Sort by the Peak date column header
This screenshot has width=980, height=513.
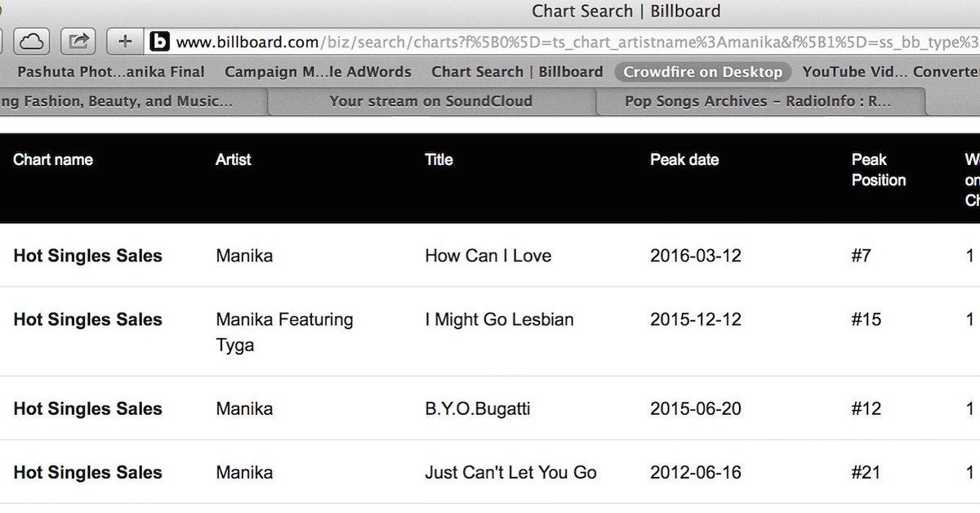[684, 159]
